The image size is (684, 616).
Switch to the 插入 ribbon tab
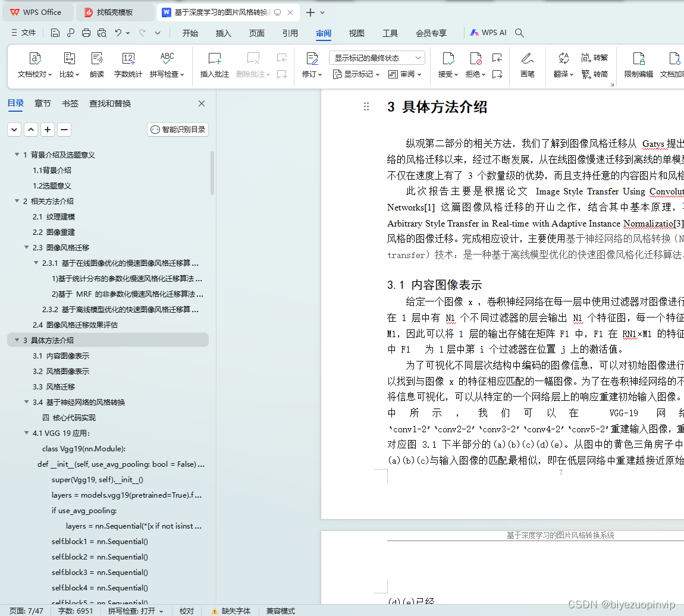pyautogui.click(x=224, y=33)
